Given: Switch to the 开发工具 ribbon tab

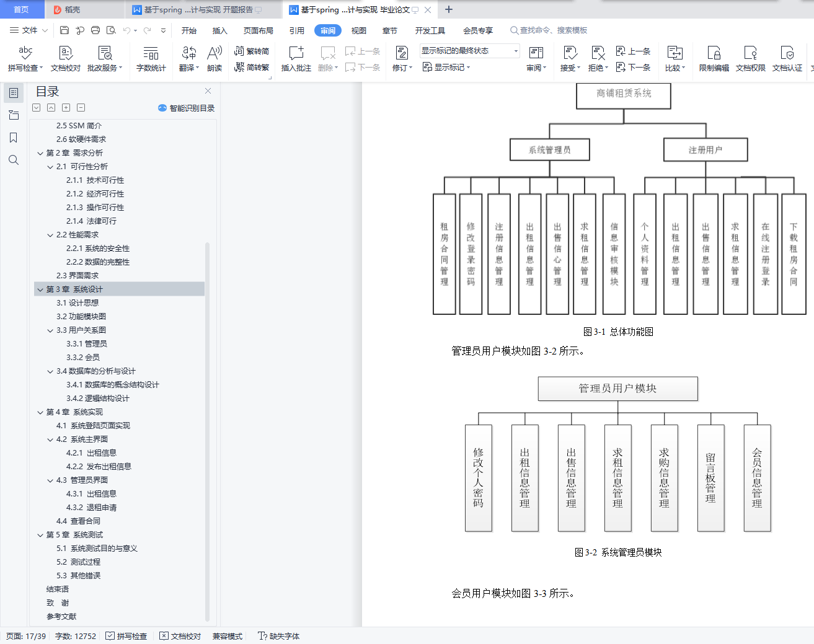Looking at the screenshot, I should tap(430, 30).
